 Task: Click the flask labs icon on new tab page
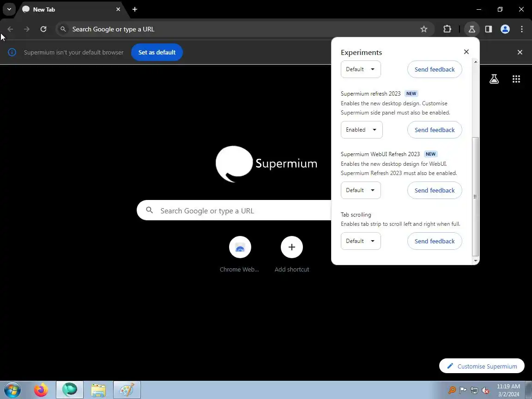(x=494, y=79)
